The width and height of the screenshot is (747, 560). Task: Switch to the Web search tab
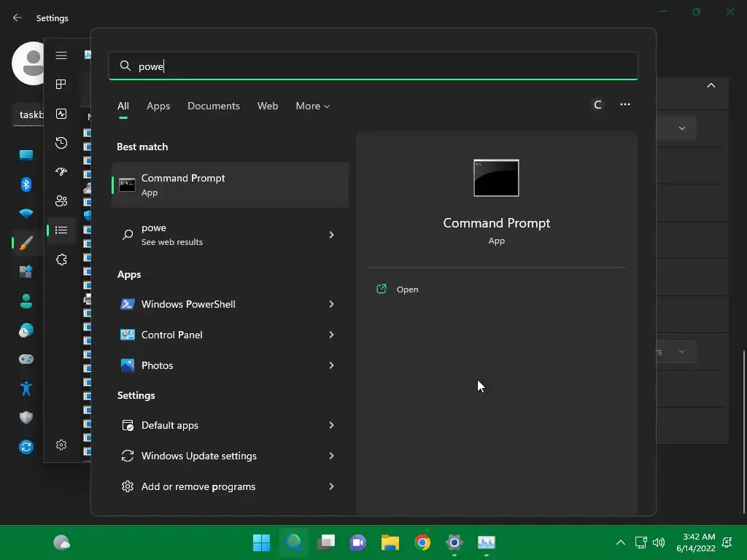click(x=268, y=106)
